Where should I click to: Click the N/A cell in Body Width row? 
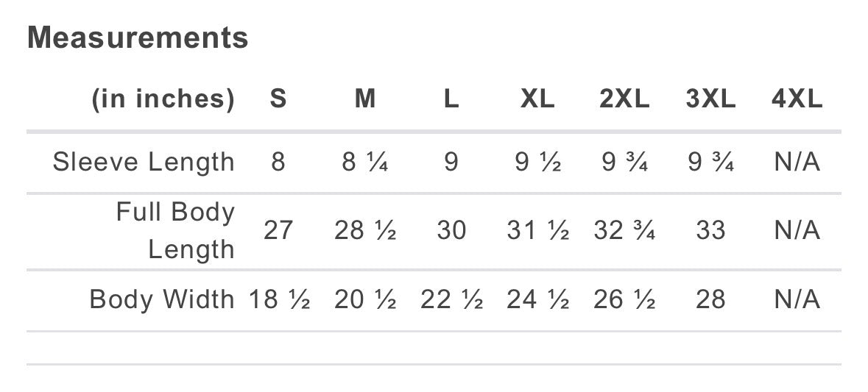point(797,299)
